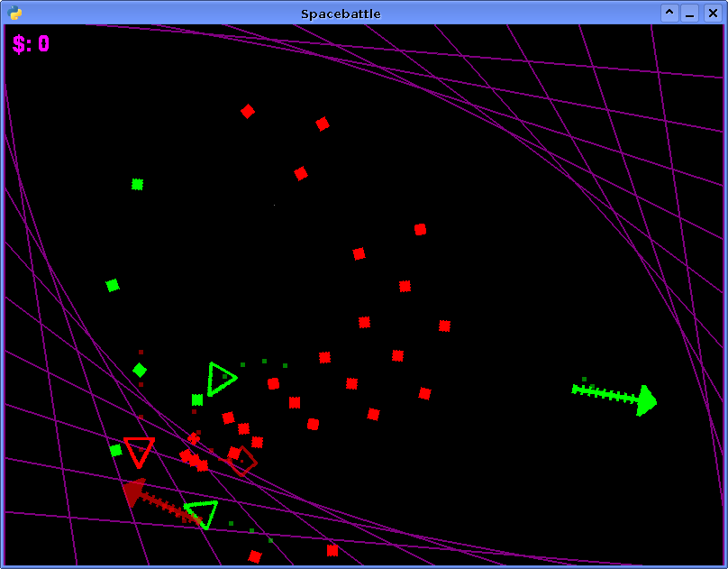The height and width of the screenshot is (569, 728).
Task: Click the solid green arrow ship
Action: (x=614, y=399)
